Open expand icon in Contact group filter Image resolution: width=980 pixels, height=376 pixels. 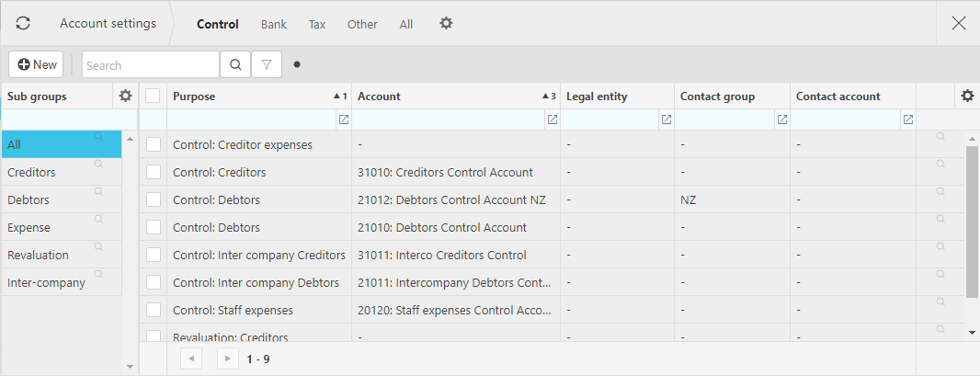pyautogui.click(x=781, y=120)
